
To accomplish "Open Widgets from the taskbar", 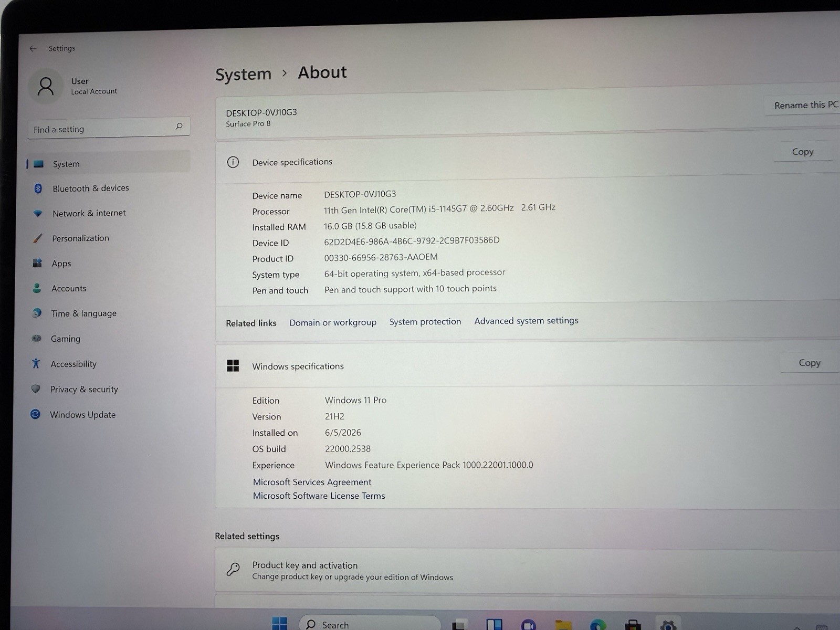I will pos(494,625).
